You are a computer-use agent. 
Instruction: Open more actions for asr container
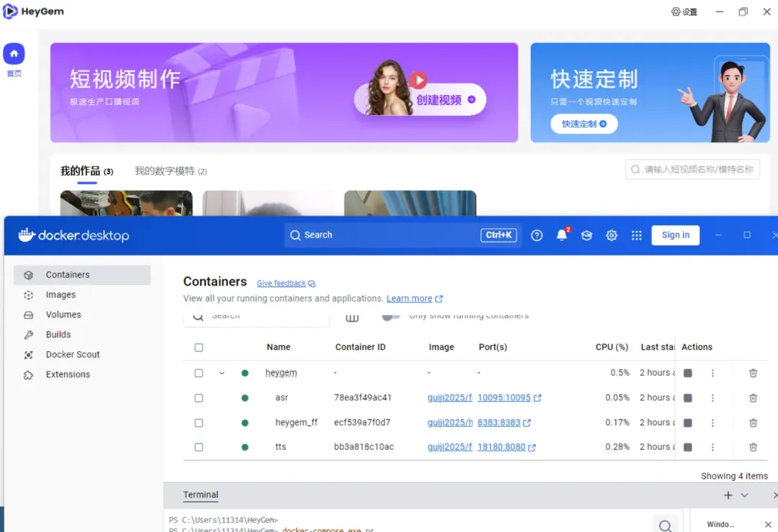[712, 397]
